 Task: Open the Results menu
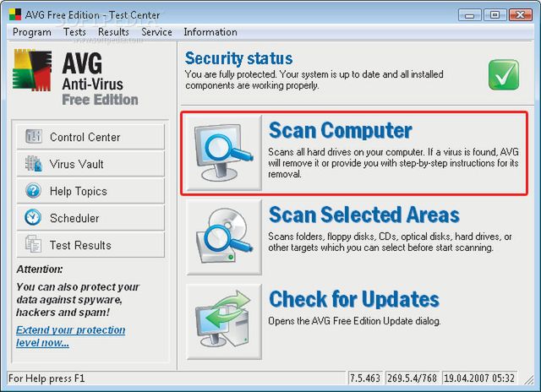(113, 32)
